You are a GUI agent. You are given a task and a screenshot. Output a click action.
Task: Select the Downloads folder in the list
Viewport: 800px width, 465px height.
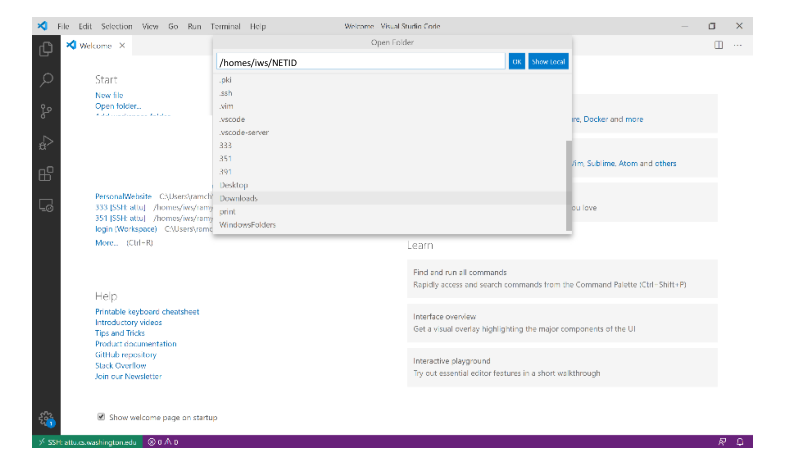pos(389,198)
